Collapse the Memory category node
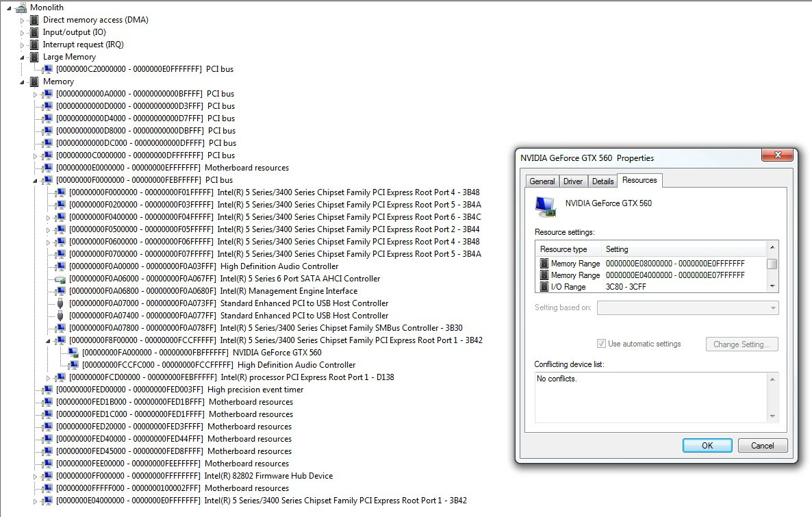The width and height of the screenshot is (812, 517). click(x=23, y=82)
